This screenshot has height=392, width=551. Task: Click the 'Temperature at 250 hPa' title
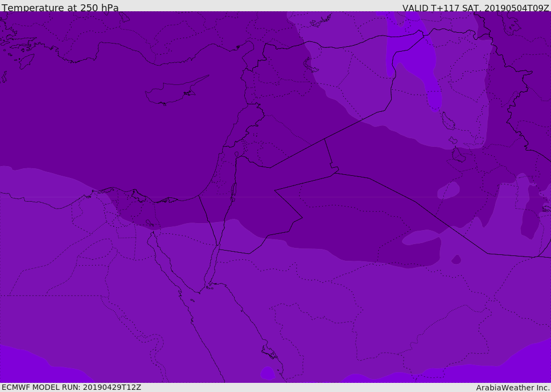pyautogui.click(x=60, y=8)
